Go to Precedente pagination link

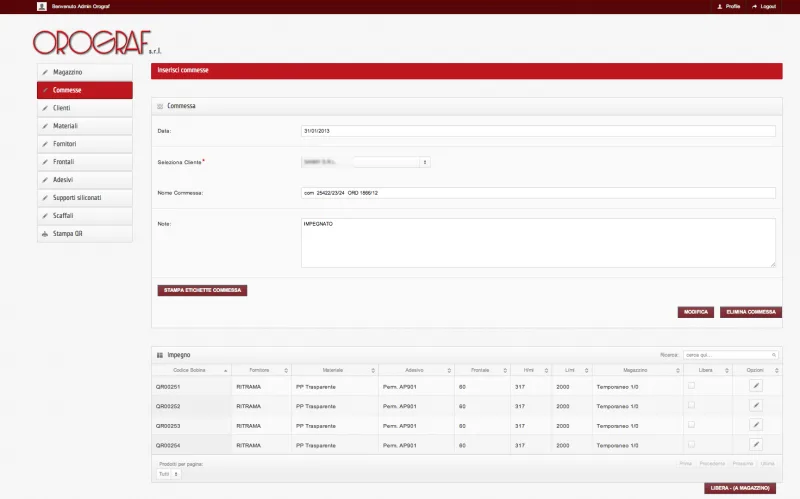[712, 464]
